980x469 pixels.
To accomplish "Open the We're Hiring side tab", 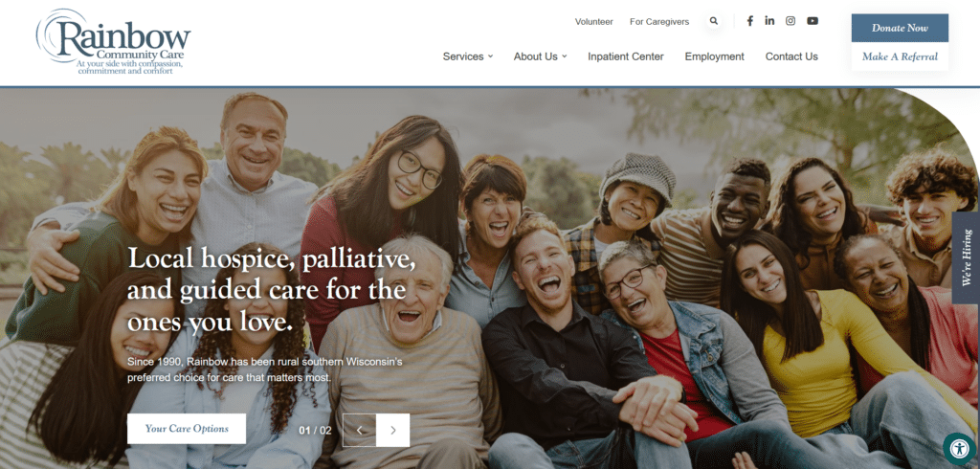I will [x=967, y=257].
